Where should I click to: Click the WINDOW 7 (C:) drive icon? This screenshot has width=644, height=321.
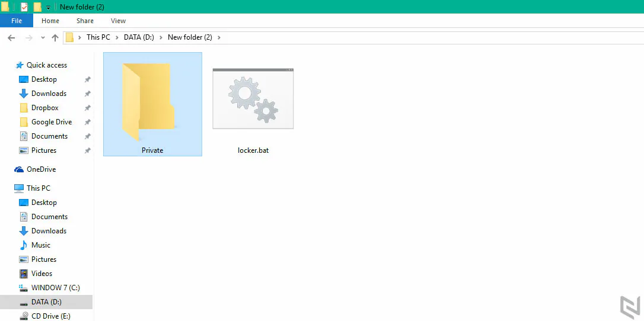(x=24, y=288)
